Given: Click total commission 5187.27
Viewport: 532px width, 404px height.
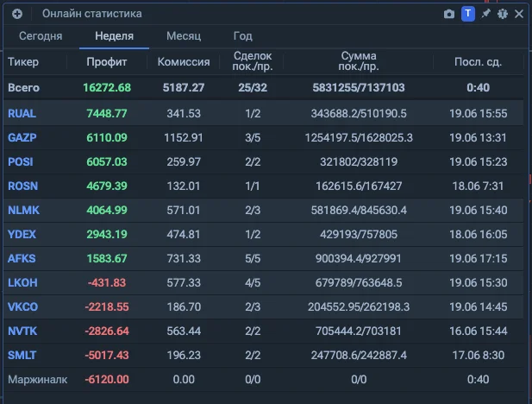Looking at the screenshot, I should click(x=184, y=88).
